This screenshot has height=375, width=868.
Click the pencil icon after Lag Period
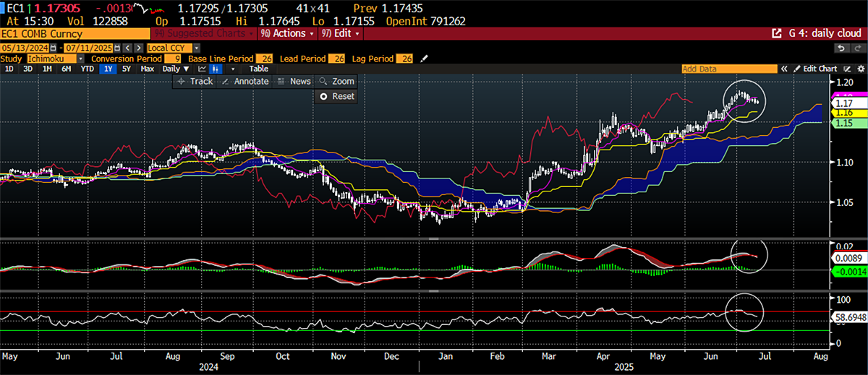(425, 58)
